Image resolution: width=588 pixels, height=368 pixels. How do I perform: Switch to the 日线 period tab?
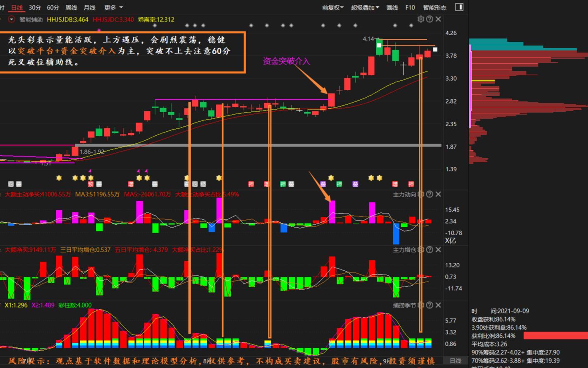(x=17, y=7)
